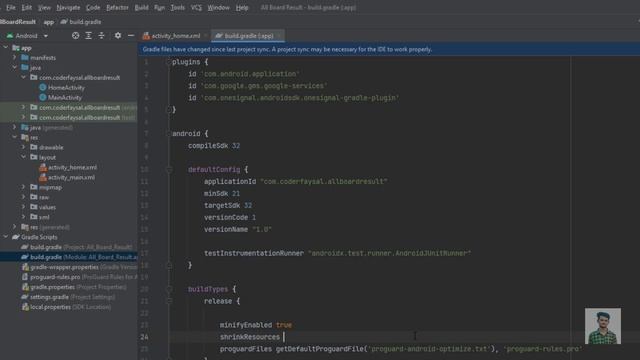Viewport: 640px width, 360px height.
Task: Click the Gradle sync notification banner
Action: pos(389,49)
